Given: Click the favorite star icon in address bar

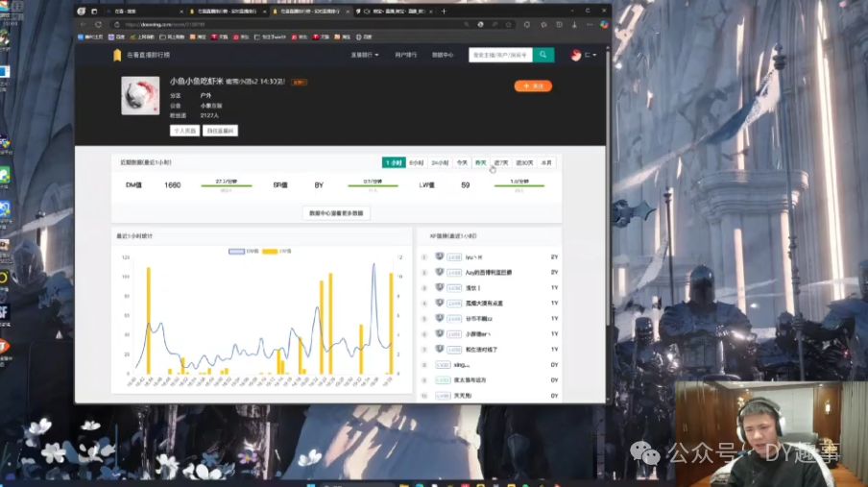Looking at the screenshot, I should [509, 24].
